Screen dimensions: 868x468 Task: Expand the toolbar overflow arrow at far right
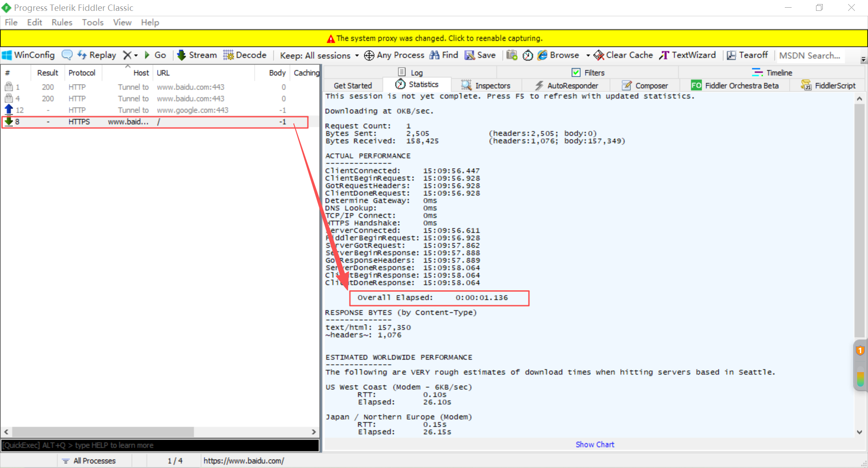(863, 59)
